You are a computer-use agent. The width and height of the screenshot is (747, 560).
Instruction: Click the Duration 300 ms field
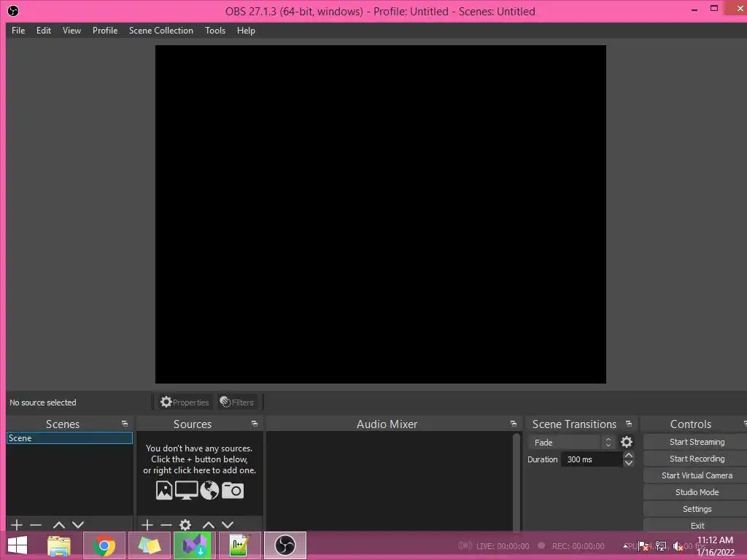click(x=592, y=459)
